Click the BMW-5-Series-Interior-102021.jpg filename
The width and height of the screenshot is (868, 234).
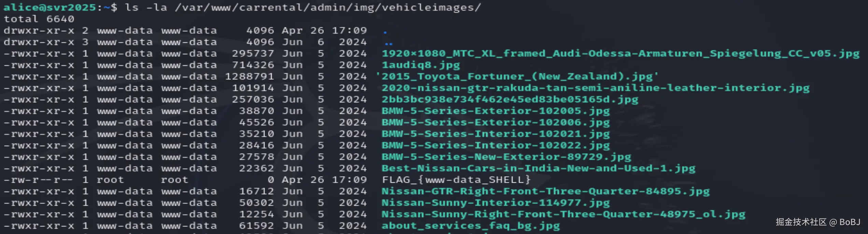[x=495, y=134]
